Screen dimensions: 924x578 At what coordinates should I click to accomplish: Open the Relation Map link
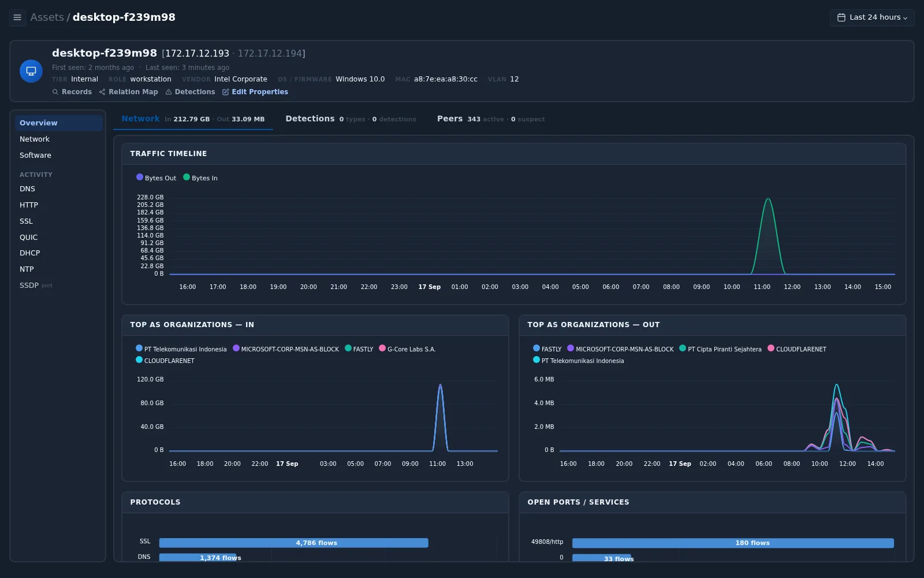point(128,92)
